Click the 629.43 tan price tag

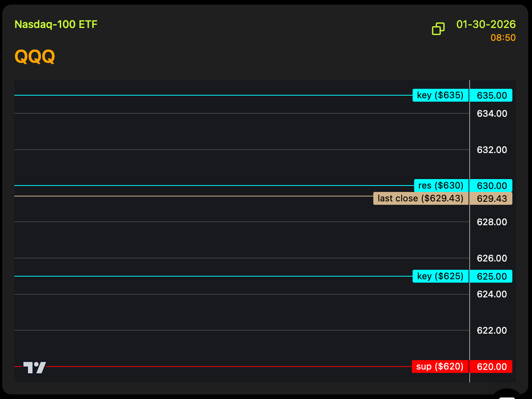pyautogui.click(x=492, y=198)
